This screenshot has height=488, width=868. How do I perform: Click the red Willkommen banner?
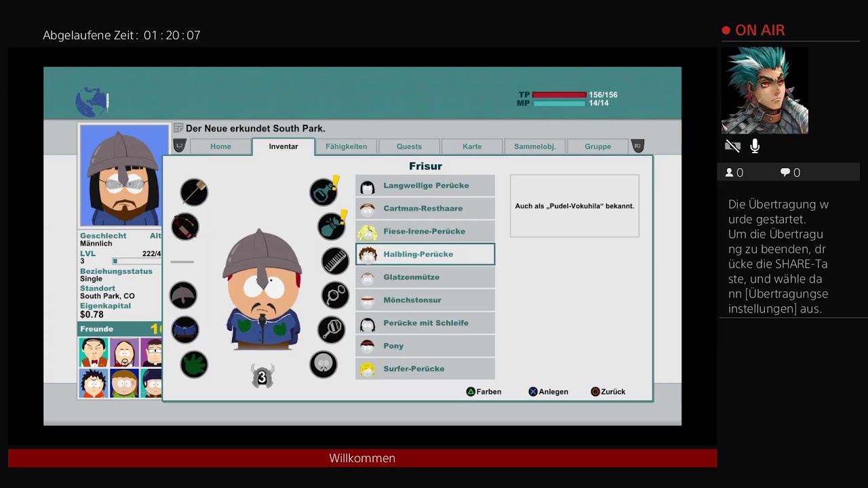pos(362,458)
